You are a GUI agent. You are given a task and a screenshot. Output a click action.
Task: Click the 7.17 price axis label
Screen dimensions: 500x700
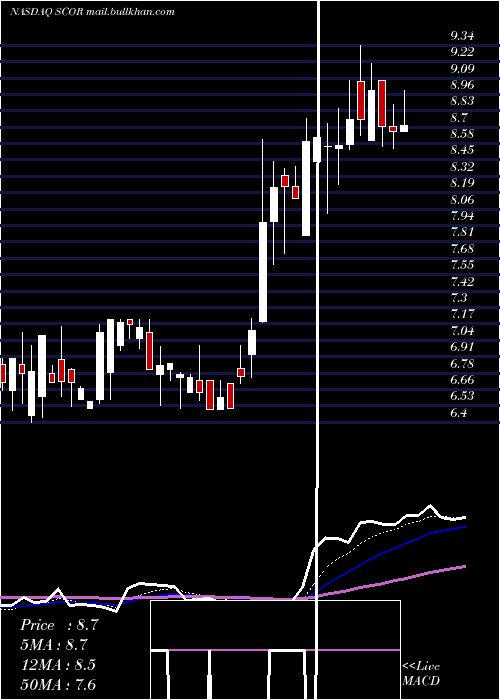pos(462,314)
